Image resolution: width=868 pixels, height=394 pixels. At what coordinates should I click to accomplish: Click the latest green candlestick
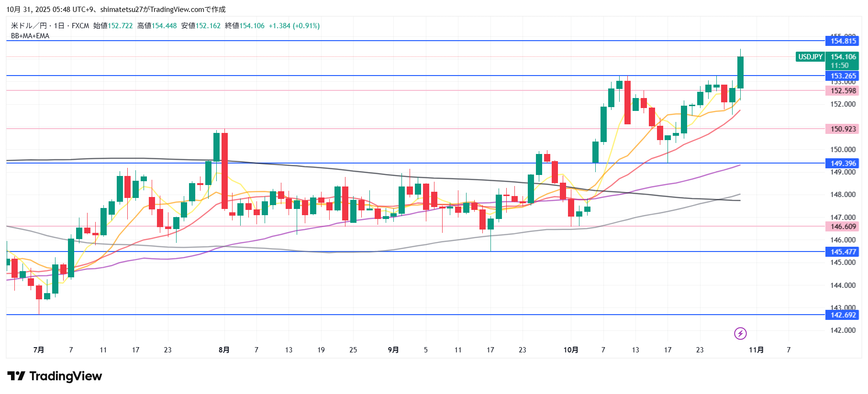[x=740, y=73]
